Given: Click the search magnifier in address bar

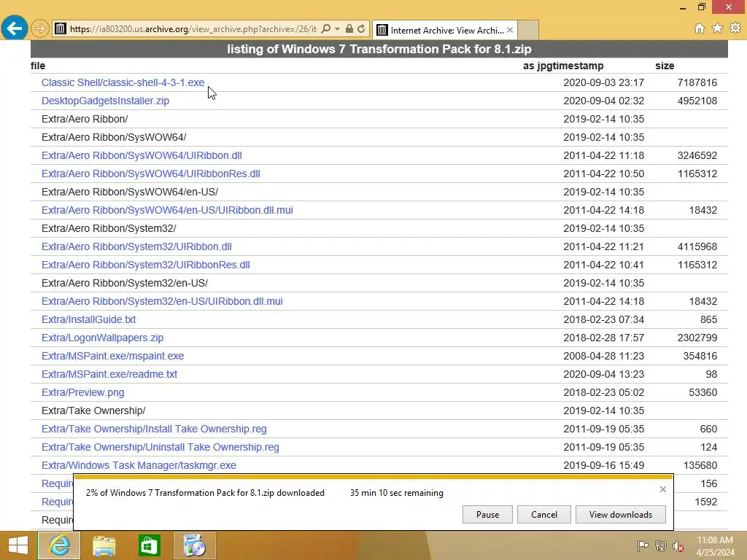Looking at the screenshot, I should [x=326, y=28].
